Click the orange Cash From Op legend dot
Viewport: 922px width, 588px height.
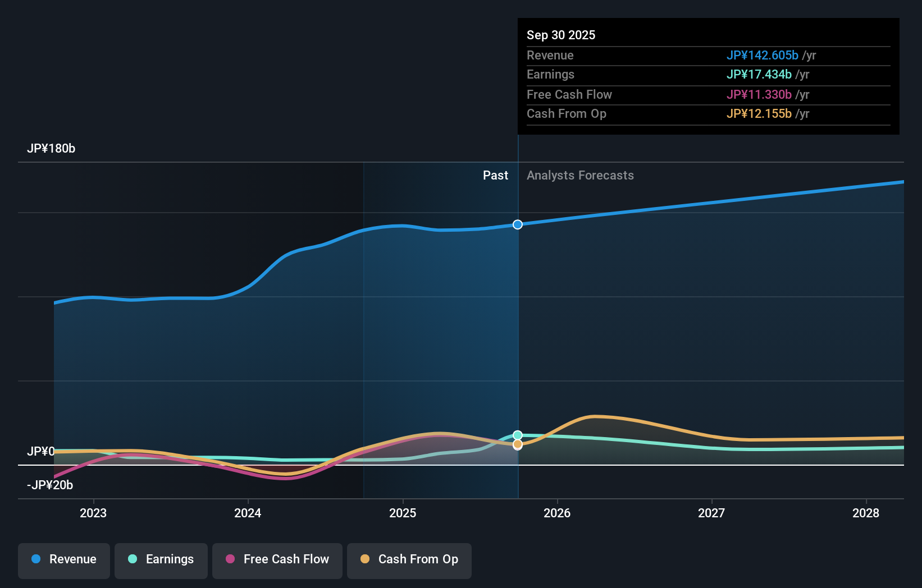366,559
